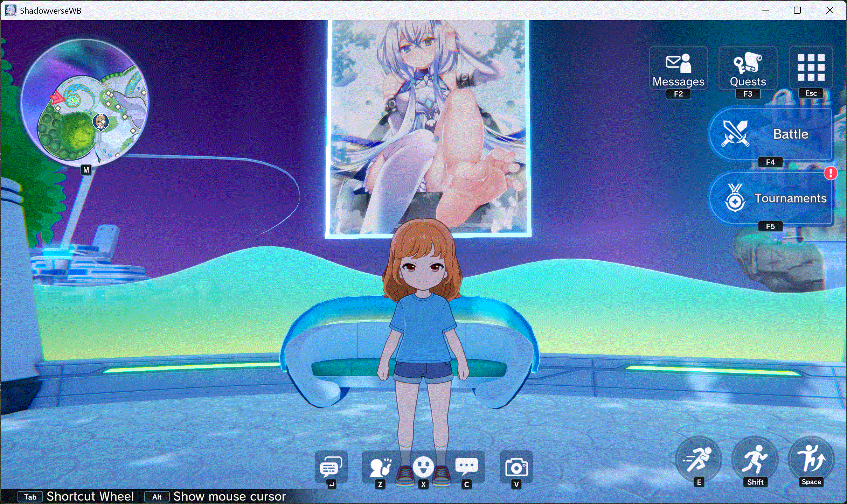This screenshot has height=504, width=847.
Task: Toggle the Shift run icon
Action: 755,460
